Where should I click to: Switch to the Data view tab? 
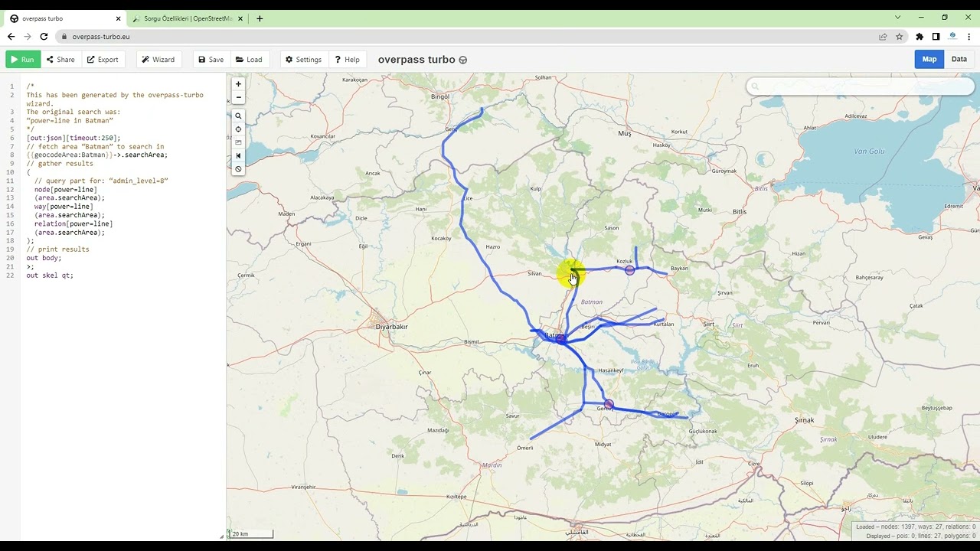pyautogui.click(x=959, y=59)
